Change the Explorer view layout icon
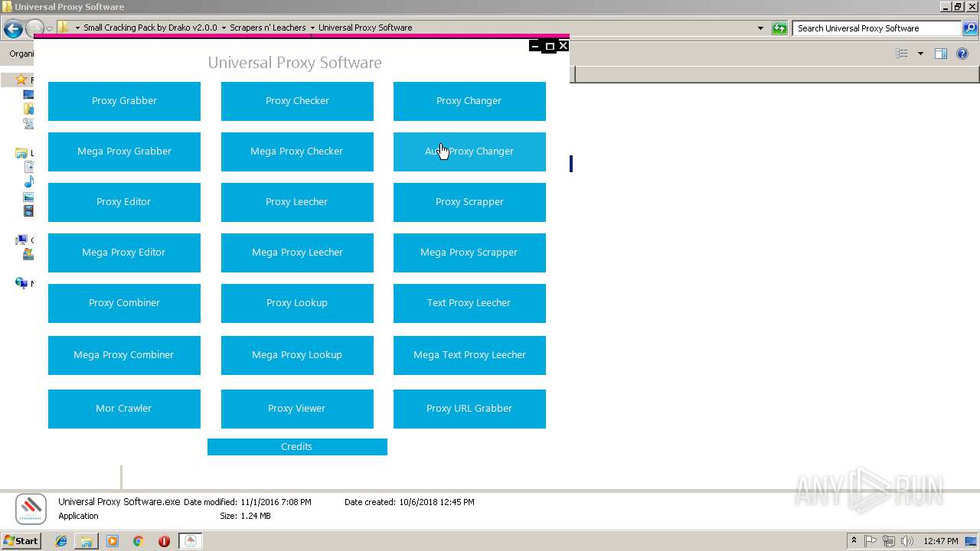The image size is (980, 551). (x=902, y=54)
